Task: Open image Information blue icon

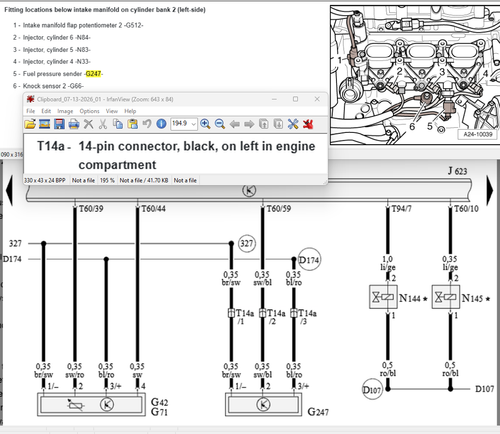Action: pyautogui.click(x=161, y=124)
